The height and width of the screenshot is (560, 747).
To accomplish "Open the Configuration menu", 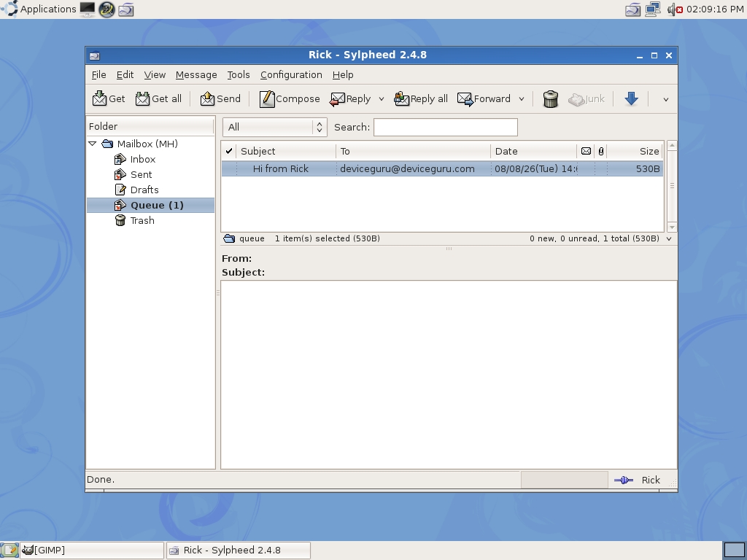I will (x=291, y=75).
